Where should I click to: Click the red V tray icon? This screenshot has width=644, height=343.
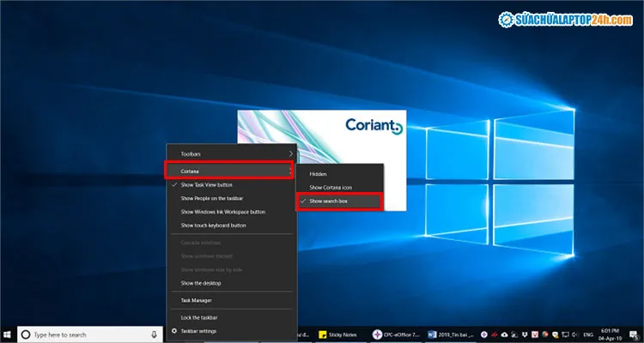click(x=535, y=334)
